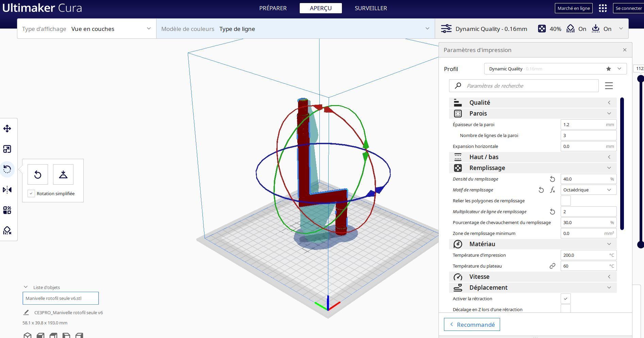Open the Motif de remplissage dropdown
The width and height of the screenshot is (644, 338).
589,190
